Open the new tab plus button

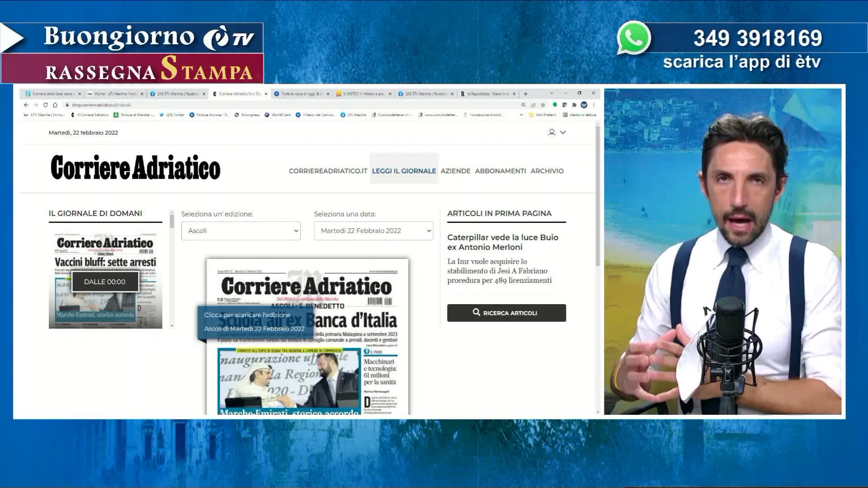(x=525, y=94)
